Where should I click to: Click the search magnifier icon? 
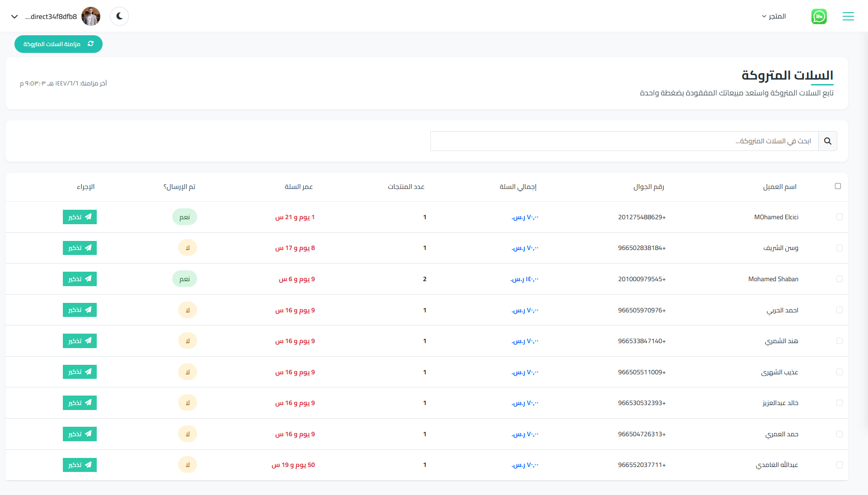tap(827, 141)
